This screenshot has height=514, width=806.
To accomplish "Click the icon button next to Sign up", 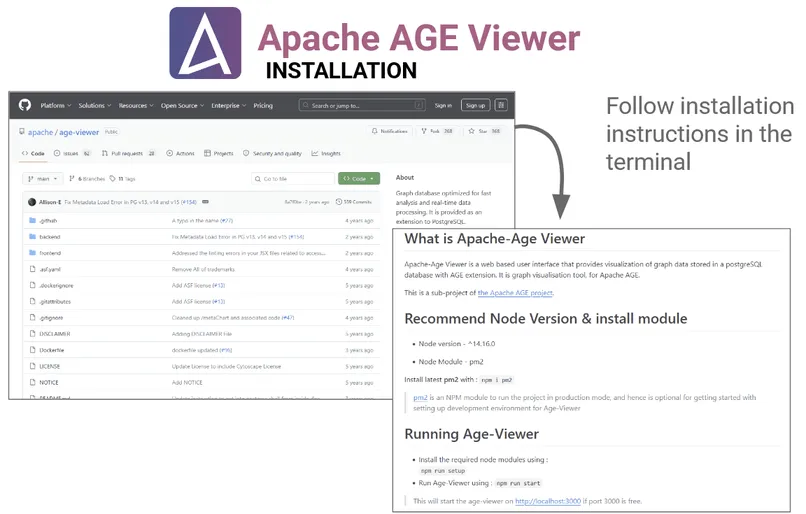I will [x=501, y=105].
